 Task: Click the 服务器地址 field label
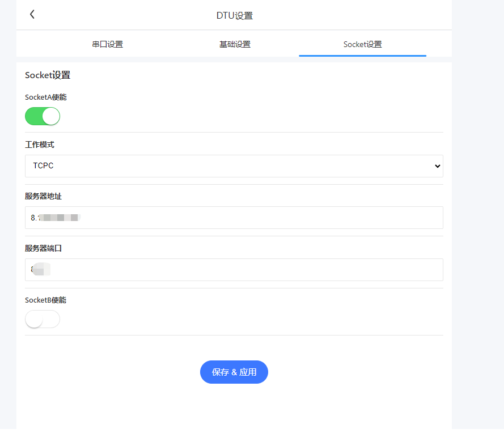[43, 197]
